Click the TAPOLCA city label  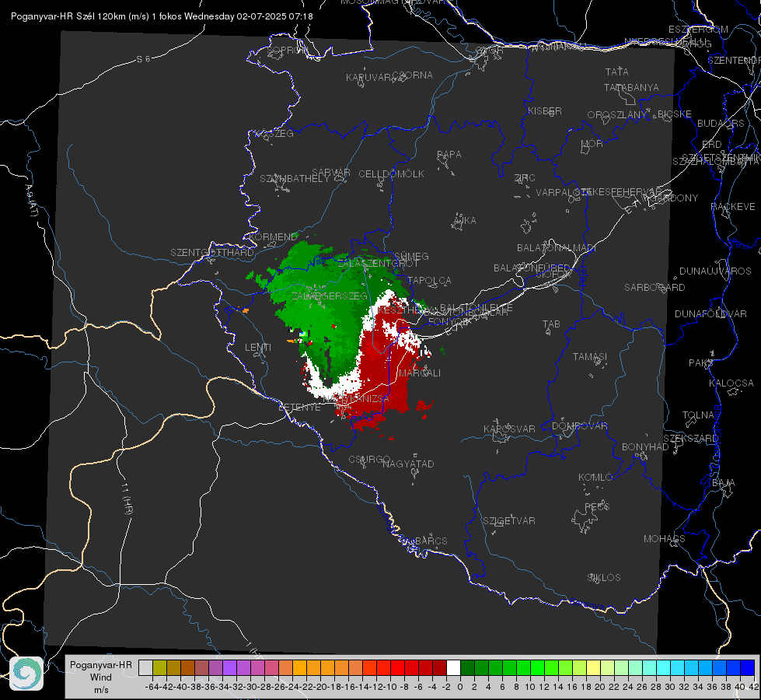(x=430, y=281)
